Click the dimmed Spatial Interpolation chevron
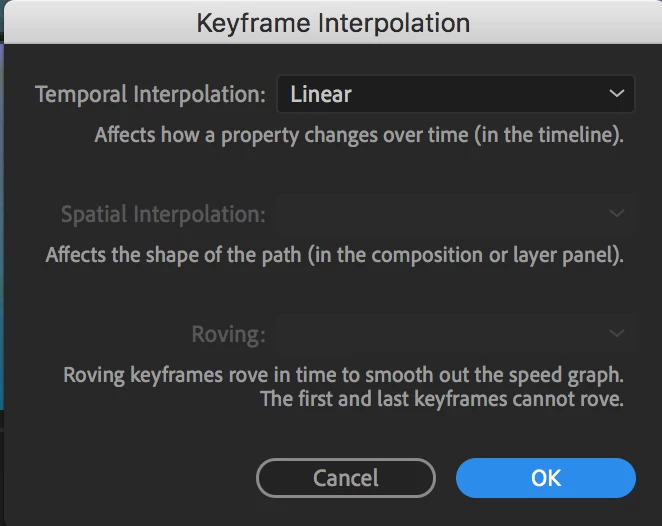Screen dimensions: 662x526 tap(616, 214)
